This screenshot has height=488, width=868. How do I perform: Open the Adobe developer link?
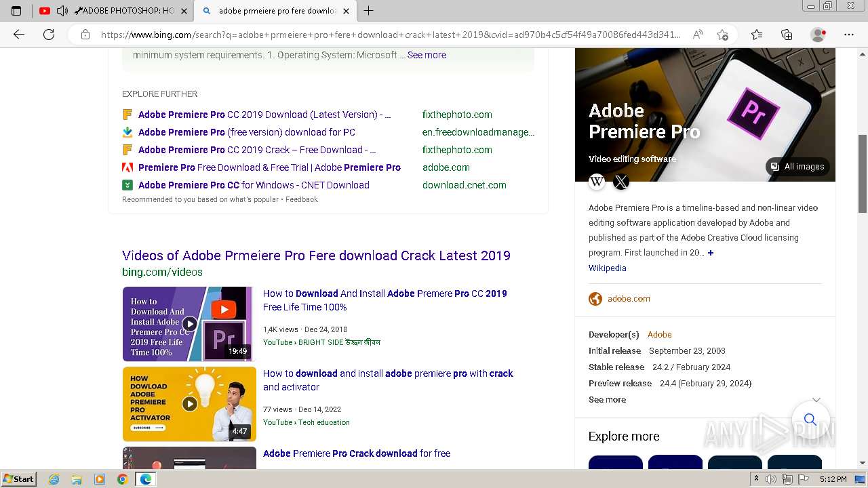pos(660,335)
